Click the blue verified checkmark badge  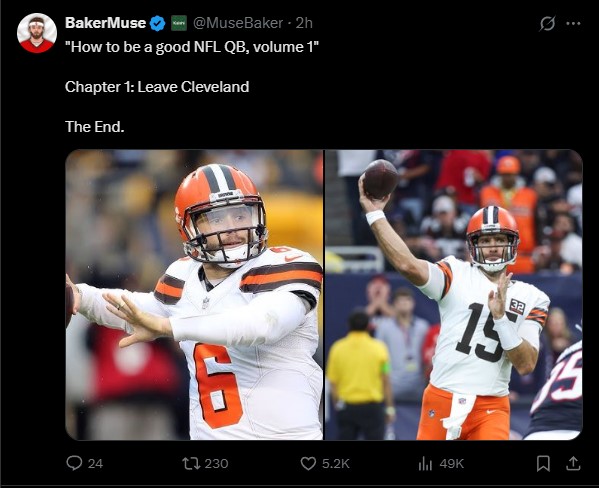coord(157,23)
